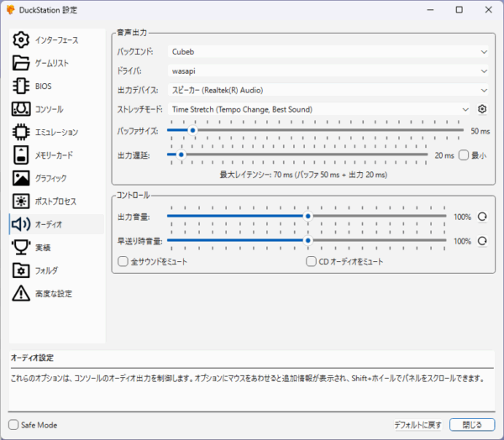The height and width of the screenshot is (440, 504).
Task: Open the メモリーカード icon
Action: pos(21,155)
